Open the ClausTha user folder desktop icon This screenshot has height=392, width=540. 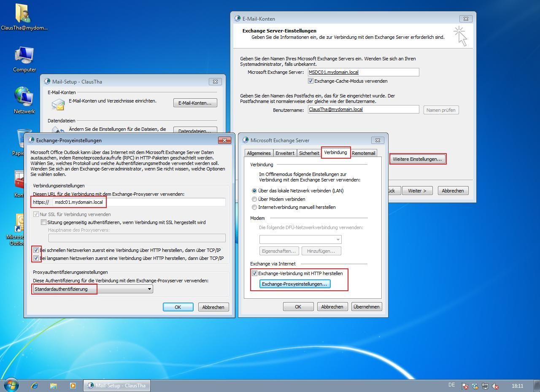pos(24,17)
